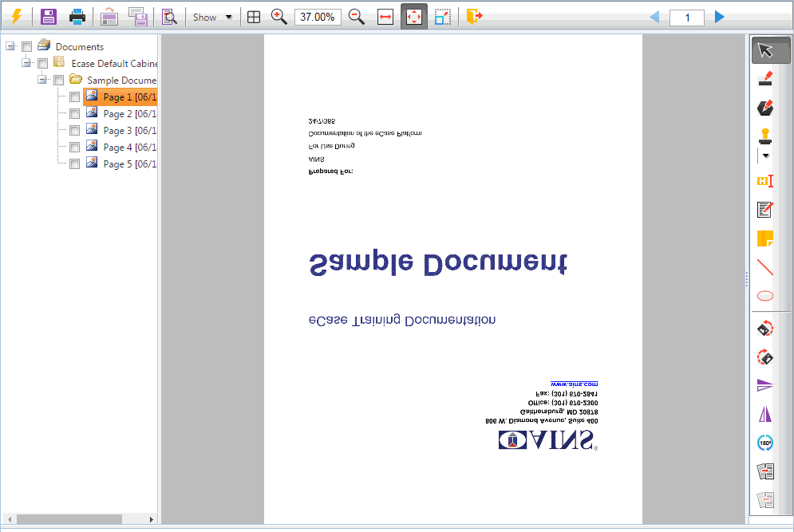Collapse the Ecase Default Cabinet node
Image resolution: width=794 pixels, height=532 pixels.
[x=26, y=63]
